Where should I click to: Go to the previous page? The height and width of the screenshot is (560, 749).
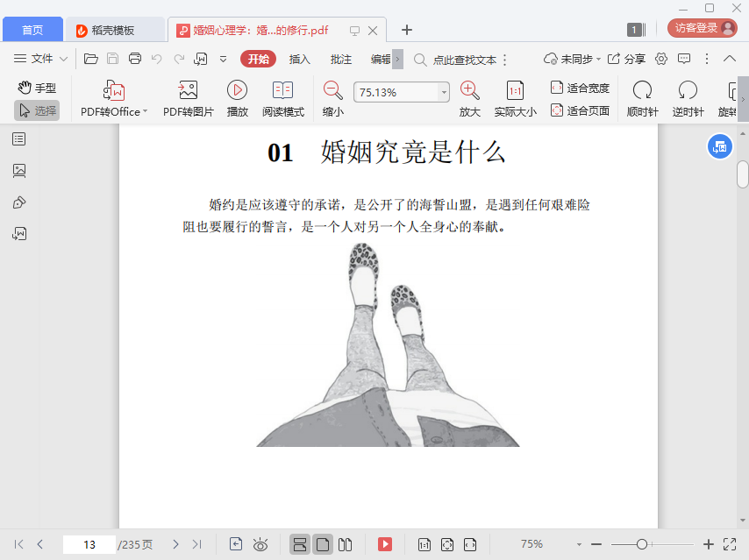coord(40,544)
